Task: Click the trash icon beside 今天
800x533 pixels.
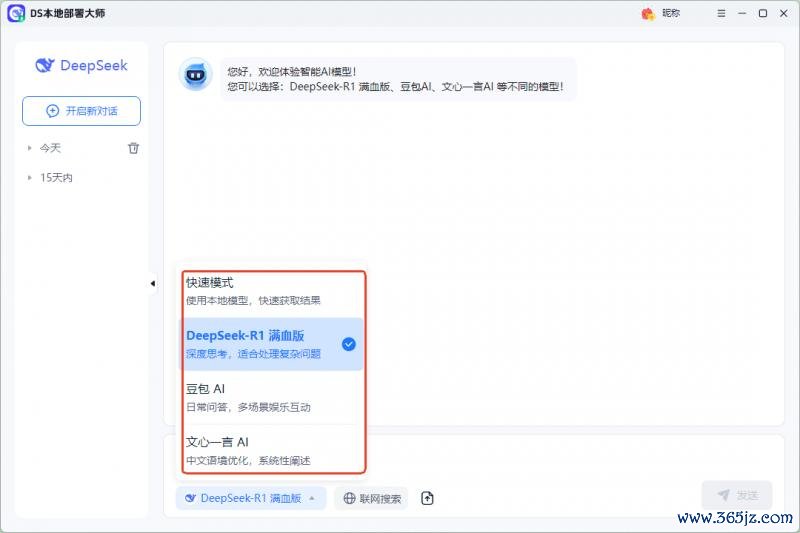Action: [134, 148]
